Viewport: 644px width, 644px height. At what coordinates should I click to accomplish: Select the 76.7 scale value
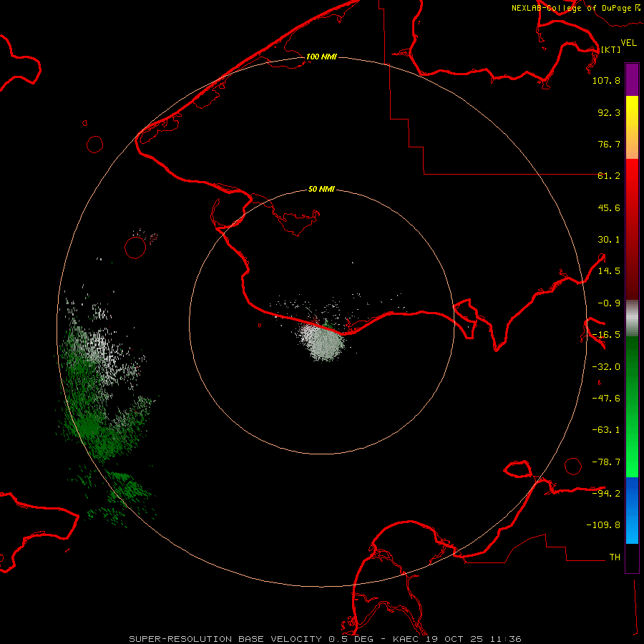609,144
